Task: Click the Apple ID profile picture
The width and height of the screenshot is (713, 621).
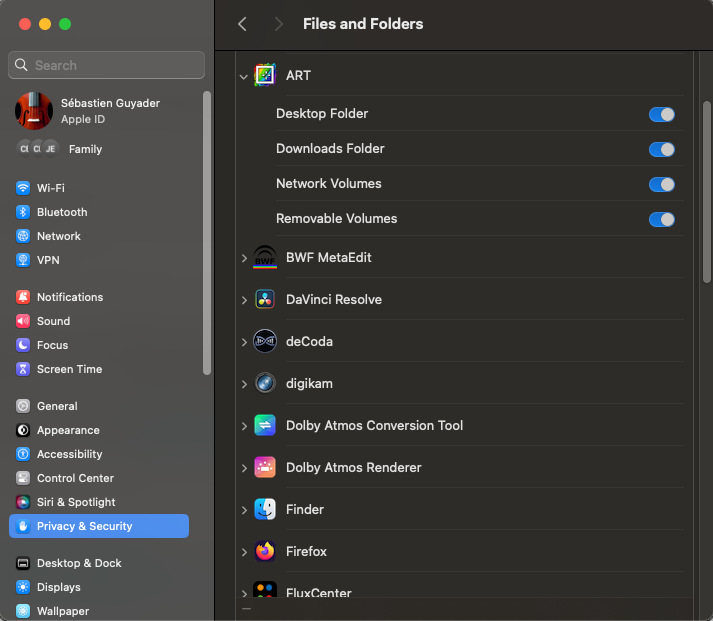Action: pyautogui.click(x=34, y=111)
